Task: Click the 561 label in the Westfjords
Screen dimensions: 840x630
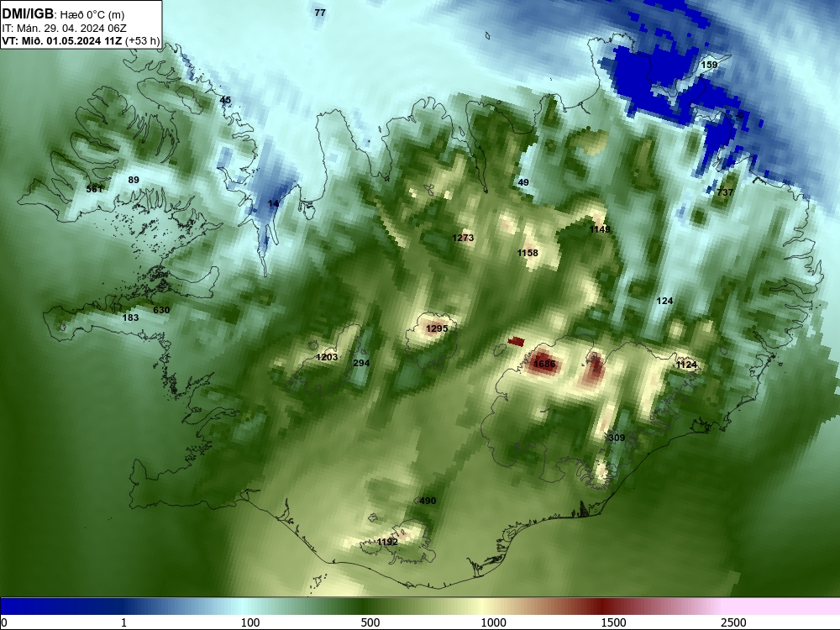Action: tap(94, 188)
